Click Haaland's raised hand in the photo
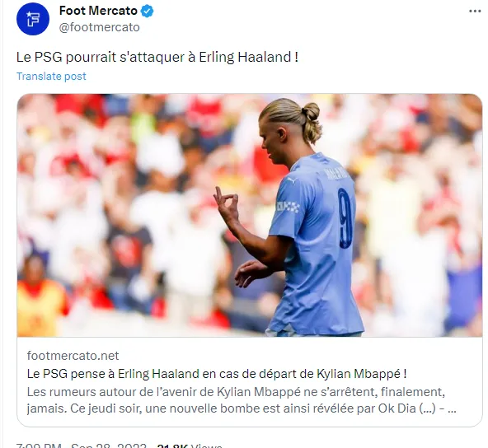 [x=227, y=205]
